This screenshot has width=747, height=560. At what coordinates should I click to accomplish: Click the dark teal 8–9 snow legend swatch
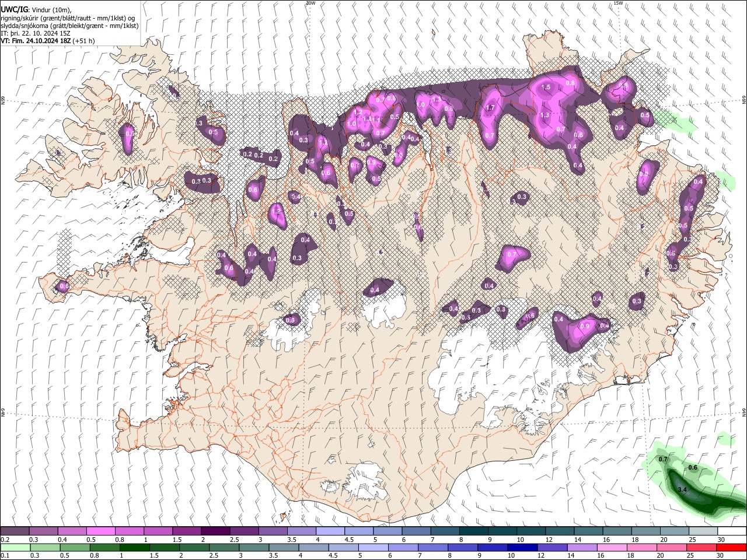click(x=474, y=531)
